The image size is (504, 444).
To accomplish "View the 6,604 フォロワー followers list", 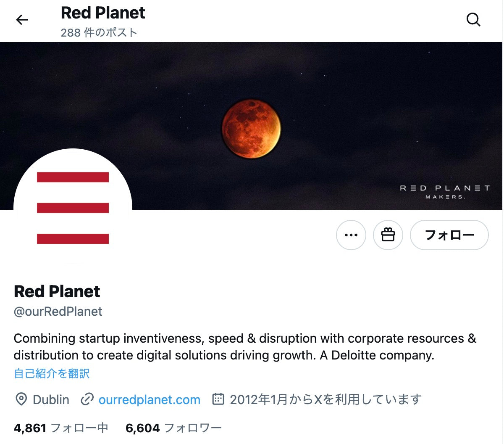I will coord(173,428).
